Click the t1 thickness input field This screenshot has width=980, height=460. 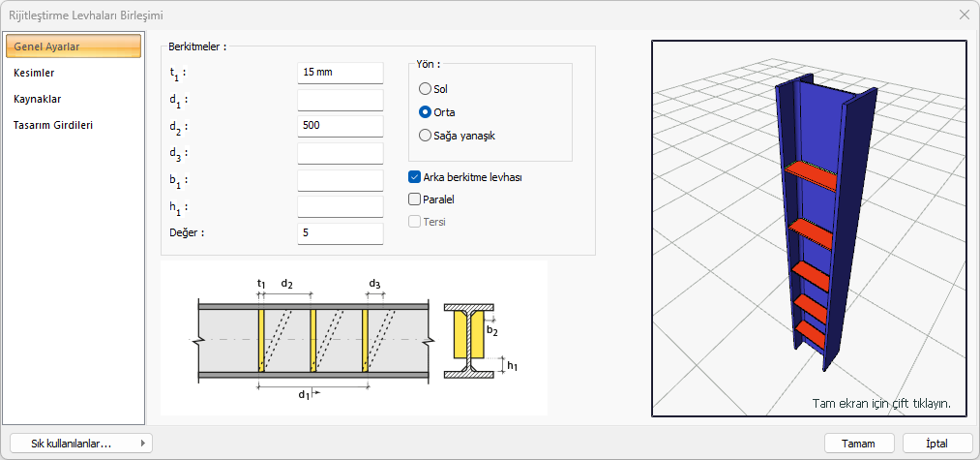coord(341,73)
